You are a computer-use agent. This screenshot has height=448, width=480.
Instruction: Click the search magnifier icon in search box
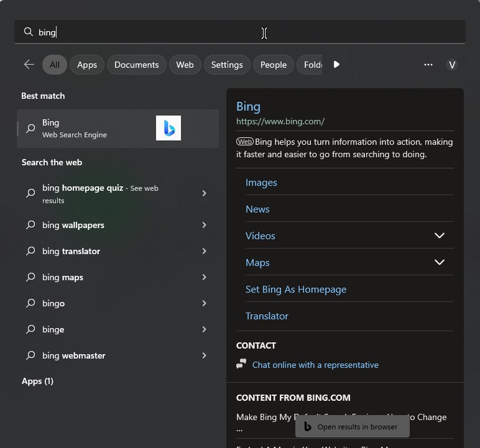click(x=28, y=32)
